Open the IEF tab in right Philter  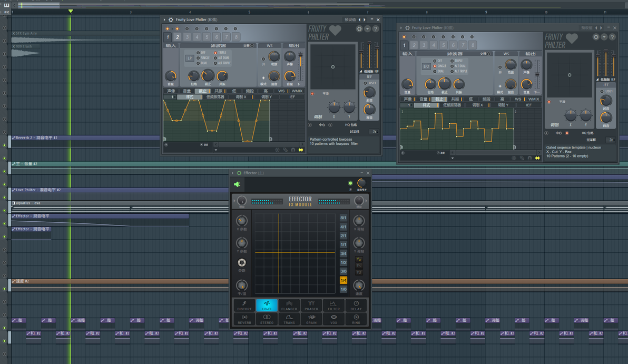(528, 105)
